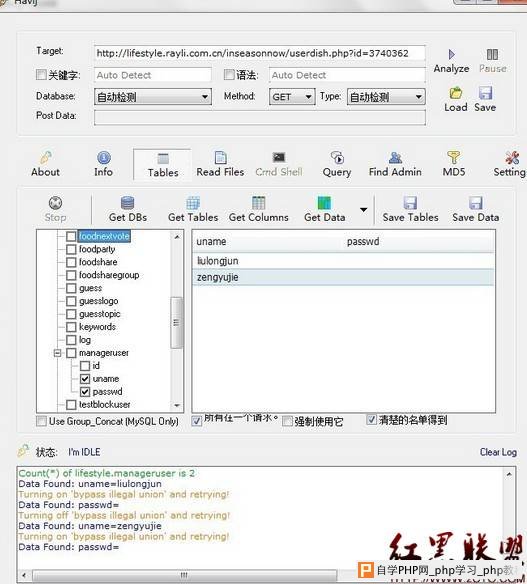
Task: Click the log horizontal scrollbar thumb
Action: click(x=185, y=575)
